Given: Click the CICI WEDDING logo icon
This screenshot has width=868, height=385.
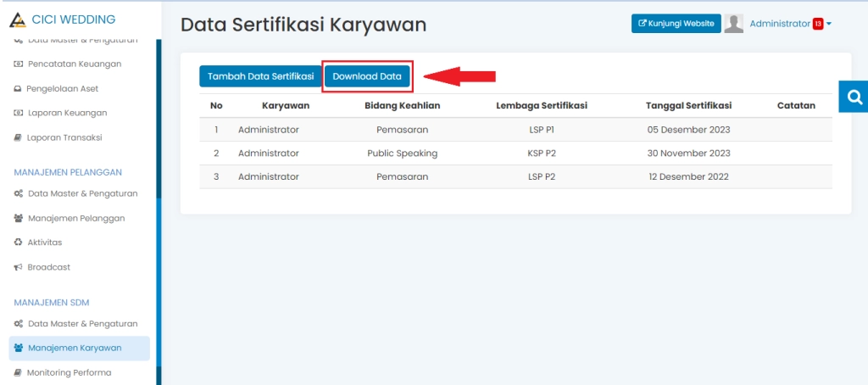Looking at the screenshot, I should tap(18, 20).
